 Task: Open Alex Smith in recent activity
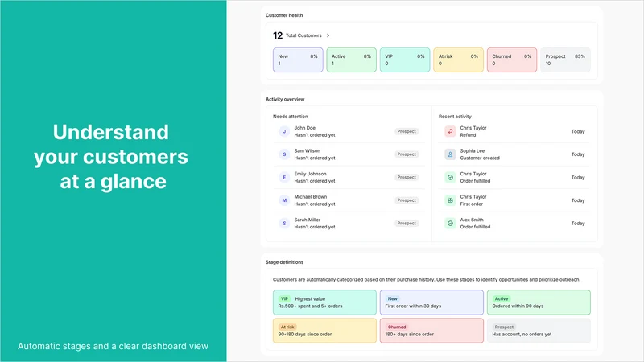(x=472, y=220)
